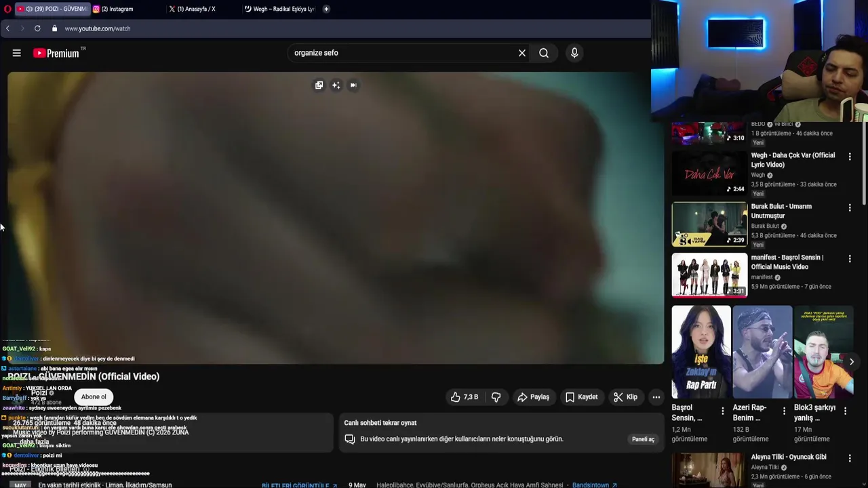Reload the current page
Viewport: 868px width, 488px height.
click(37, 28)
